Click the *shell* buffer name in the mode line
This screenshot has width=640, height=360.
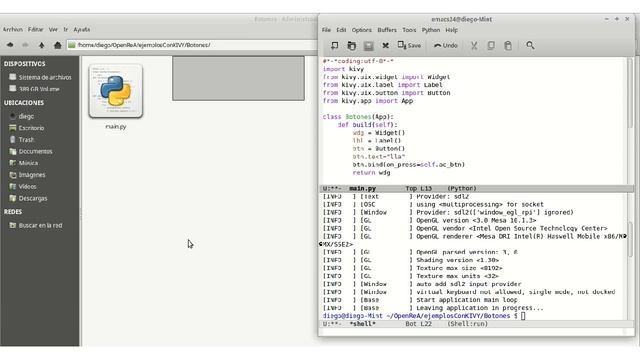pyautogui.click(x=362, y=324)
